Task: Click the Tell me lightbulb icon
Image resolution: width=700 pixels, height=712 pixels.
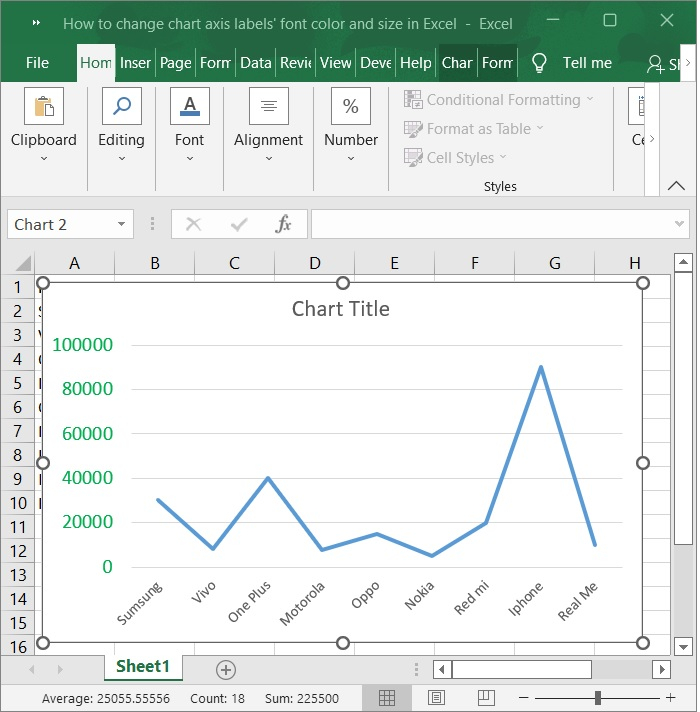Action: click(x=539, y=63)
